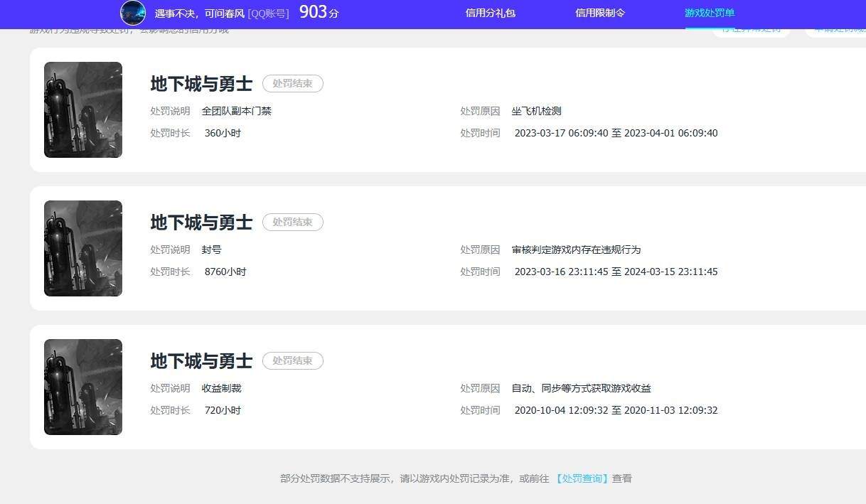
Task: Click the nickname 遇事不决,可问春风
Action: click(x=200, y=14)
